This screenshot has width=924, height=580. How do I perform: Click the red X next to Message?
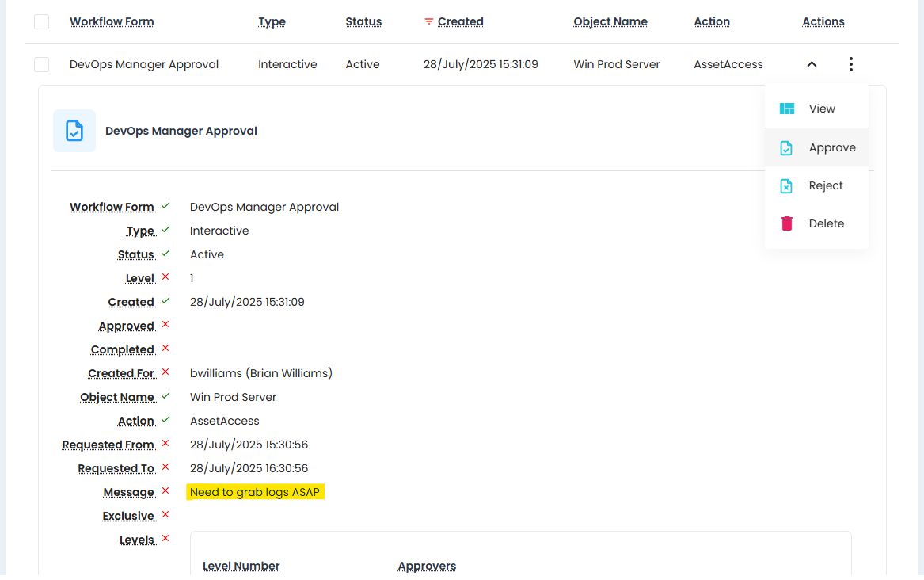pyautogui.click(x=165, y=491)
